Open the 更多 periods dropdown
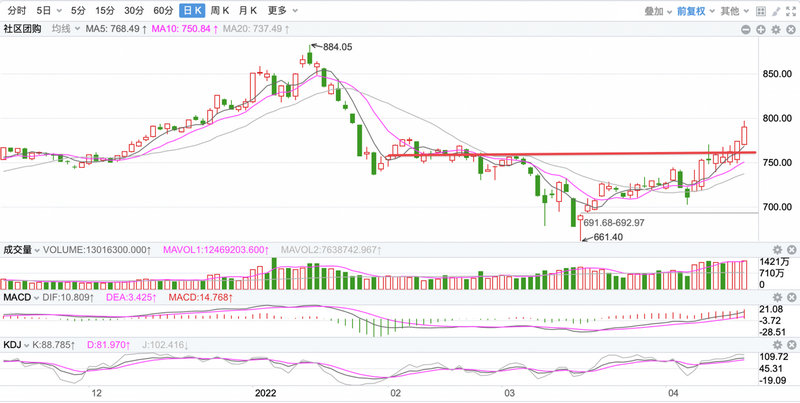Screen dimensions: 800x403 click(x=281, y=10)
